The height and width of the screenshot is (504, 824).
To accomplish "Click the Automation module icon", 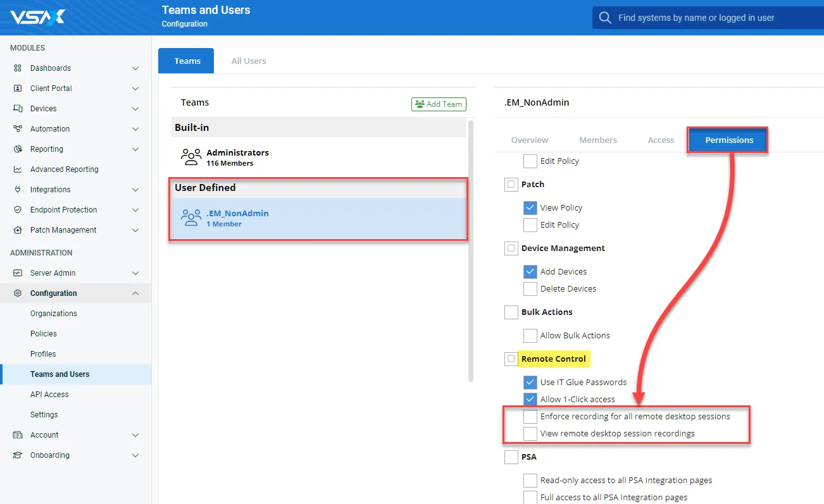I will pos(18,129).
